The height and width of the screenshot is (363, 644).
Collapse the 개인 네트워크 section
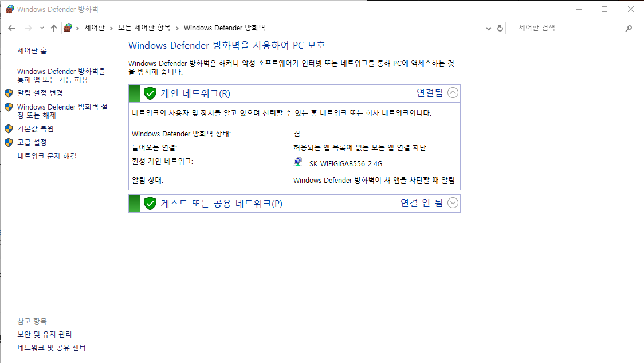[453, 92]
